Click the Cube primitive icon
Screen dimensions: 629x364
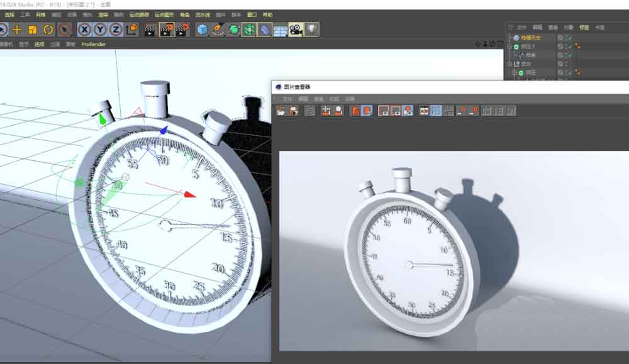(202, 30)
